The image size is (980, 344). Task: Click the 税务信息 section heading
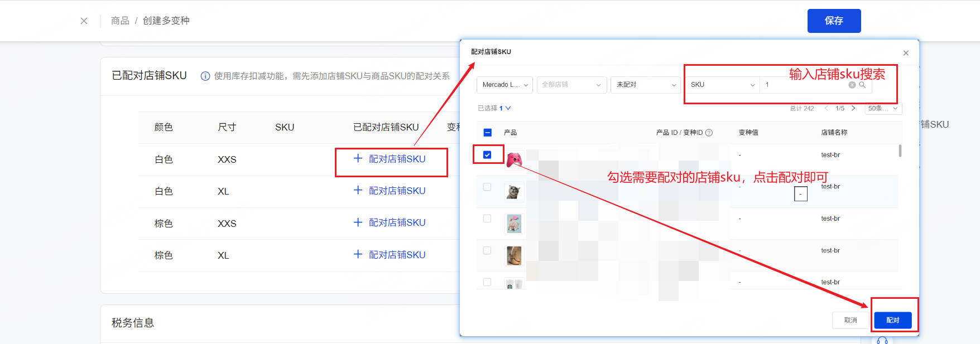133,323
